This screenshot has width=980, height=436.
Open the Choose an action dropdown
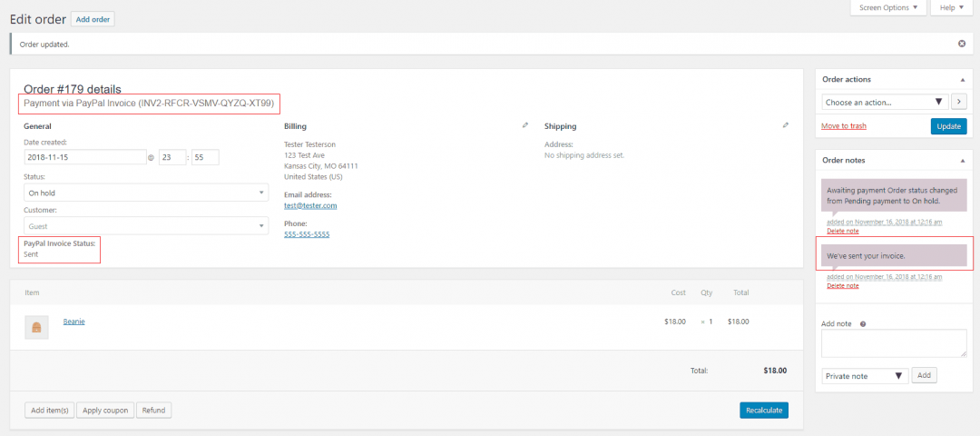point(885,102)
